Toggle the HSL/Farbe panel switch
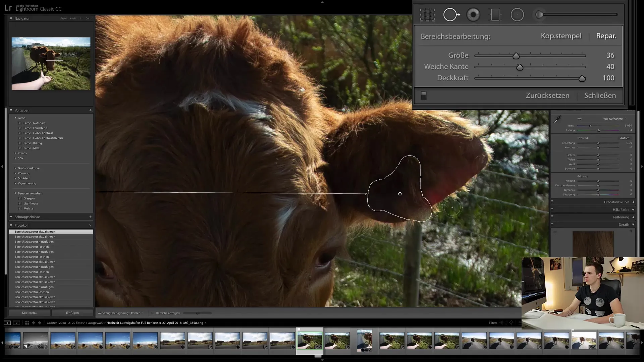 [552, 208]
